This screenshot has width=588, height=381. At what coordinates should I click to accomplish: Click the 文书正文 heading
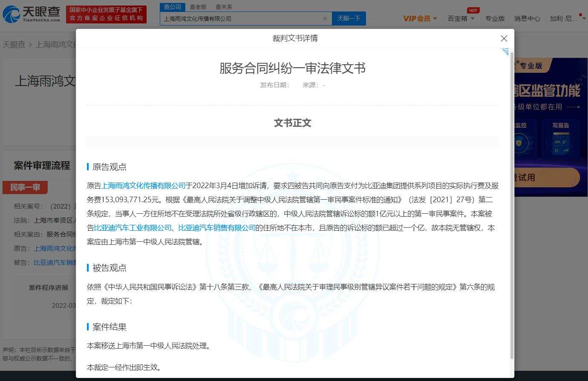[x=292, y=123]
